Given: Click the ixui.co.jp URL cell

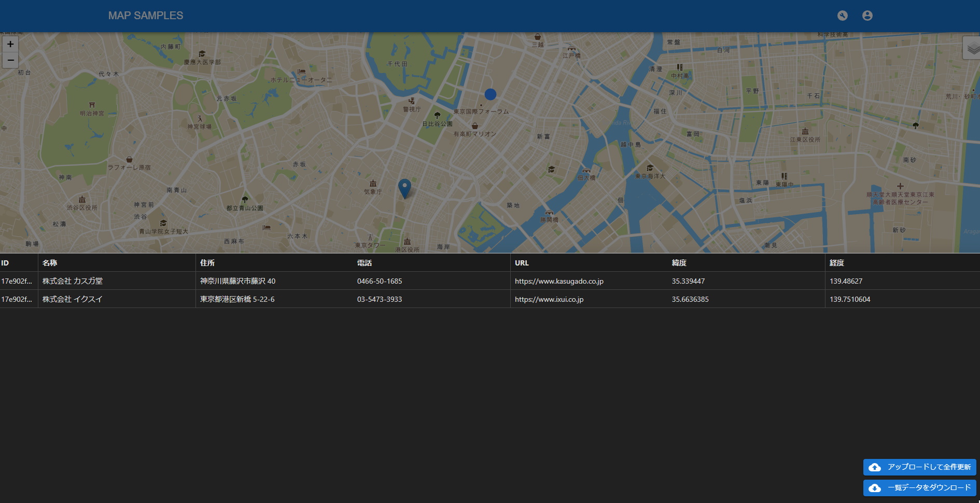Looking at the screenshot, I should pos(549,299).
